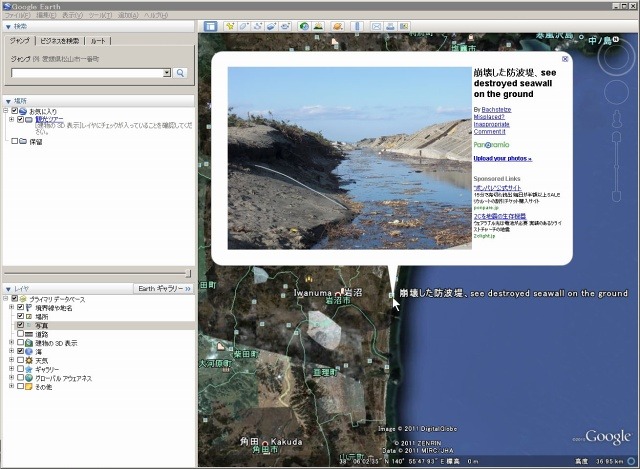640x469 pixels.
Task: Expand the グローバル アウェアネス tree node
Action: 12,378
